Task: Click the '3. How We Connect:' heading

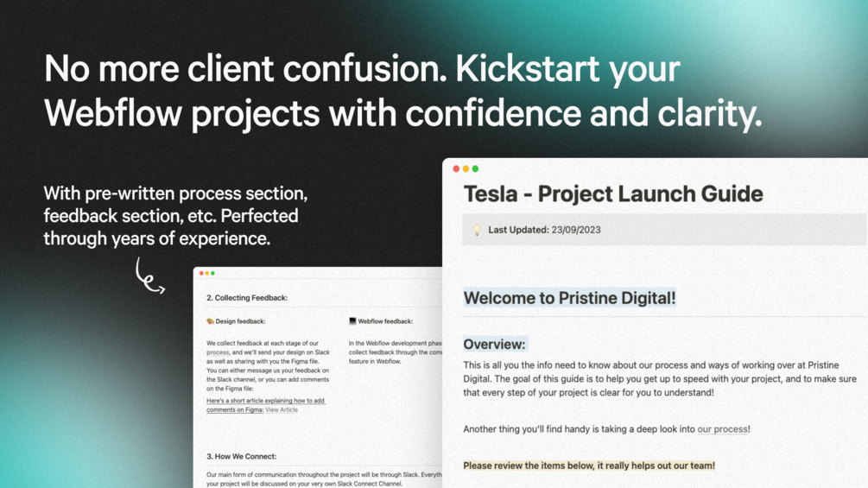Action: tap(241, 456)
